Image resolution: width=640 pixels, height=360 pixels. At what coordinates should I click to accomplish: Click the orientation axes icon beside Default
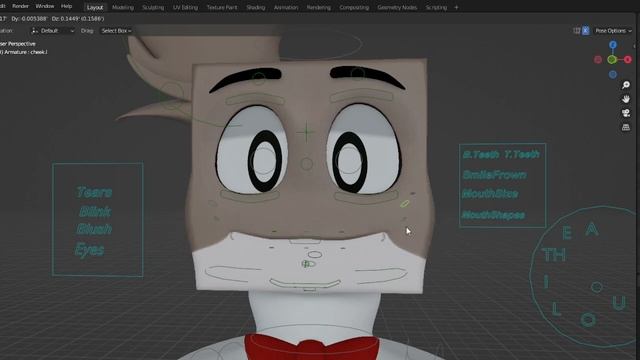(35, 31)
